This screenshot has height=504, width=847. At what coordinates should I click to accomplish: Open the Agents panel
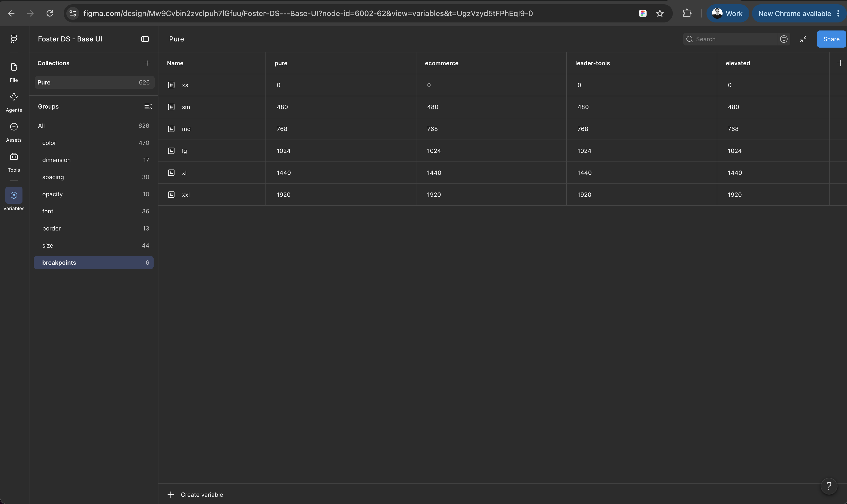[x=14, y=102]
